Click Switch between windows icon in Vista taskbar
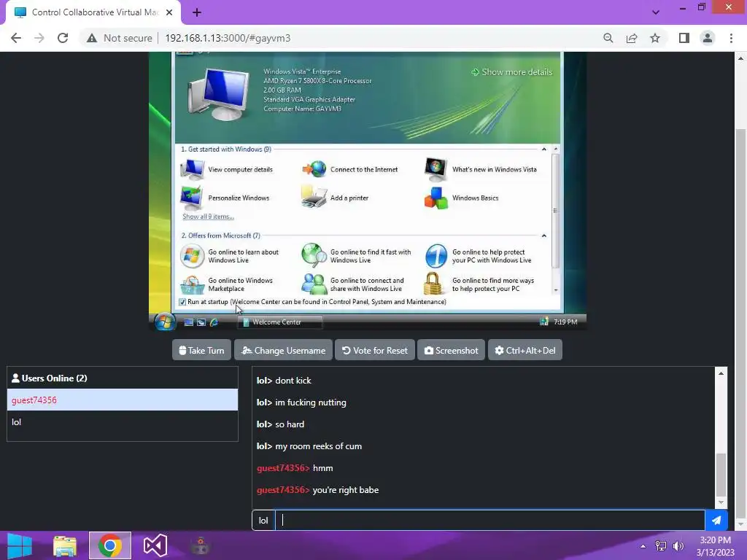This screenshot has width=747, height=560. pos(201,322)
